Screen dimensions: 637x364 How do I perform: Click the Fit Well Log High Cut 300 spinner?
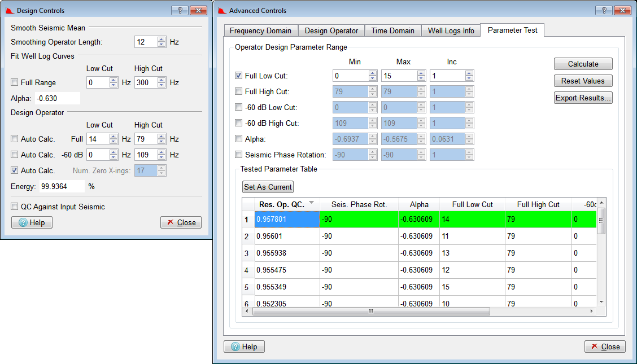click(x=162, y=82)
